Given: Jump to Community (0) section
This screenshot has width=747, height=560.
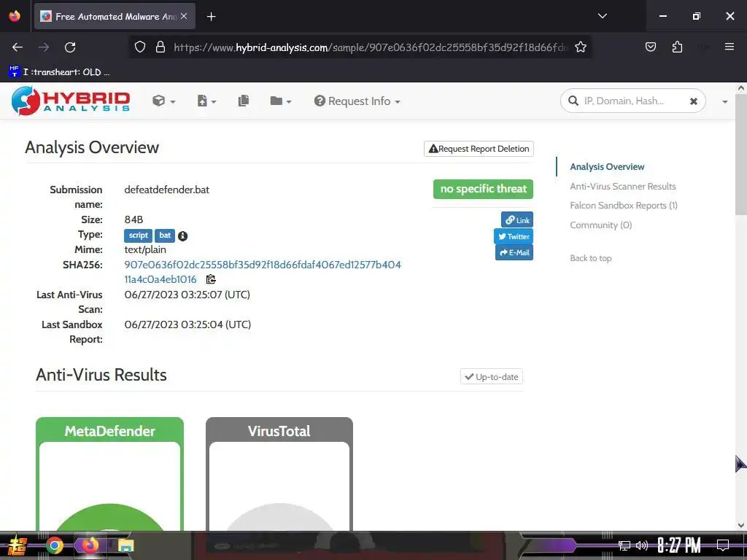Looking at the screenshot, I should pyautogui.click(x=601, y=225).
